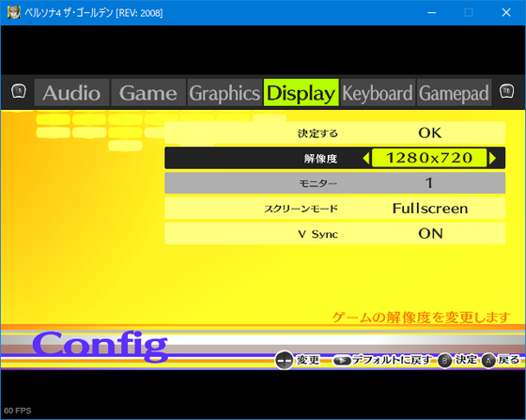Click the スクリーンモード label
This screenshot has height=420, width=526.
pos(301,209)
